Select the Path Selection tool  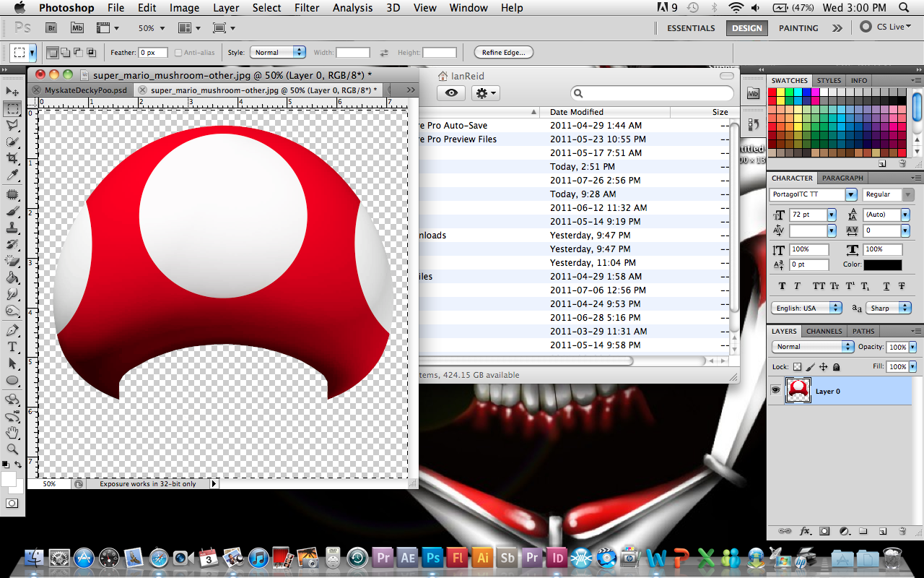(x=12, y=364)
